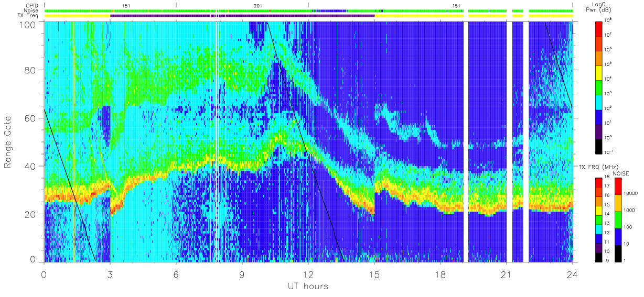Pick the purple 10–11 MHz TX FRQ colorbar segment

coord(599,248)
